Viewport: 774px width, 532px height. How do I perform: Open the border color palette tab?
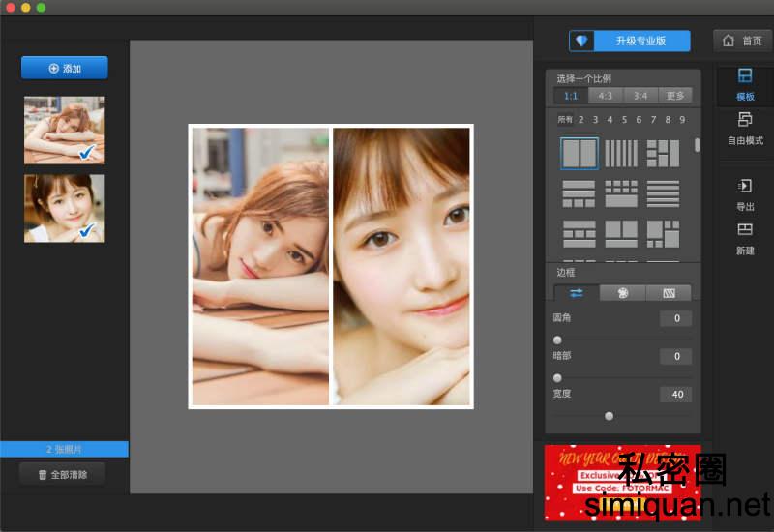623,292
